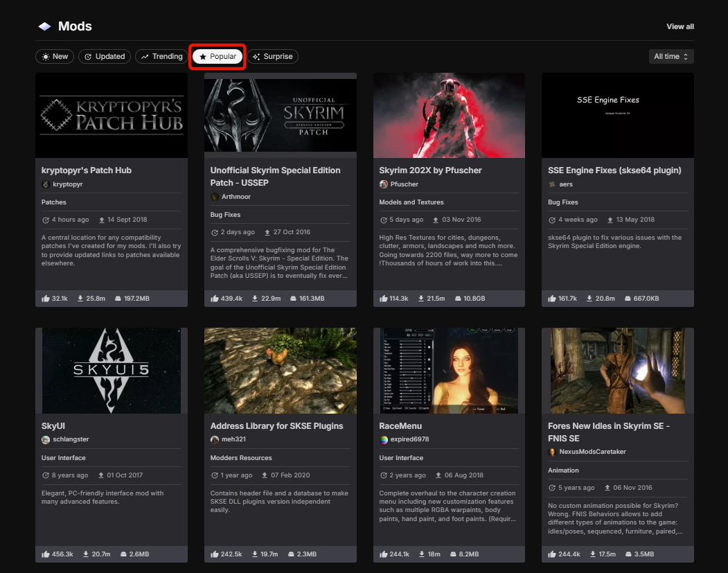
Task: Open the Modders Resources category link
Action: (241, 458)
